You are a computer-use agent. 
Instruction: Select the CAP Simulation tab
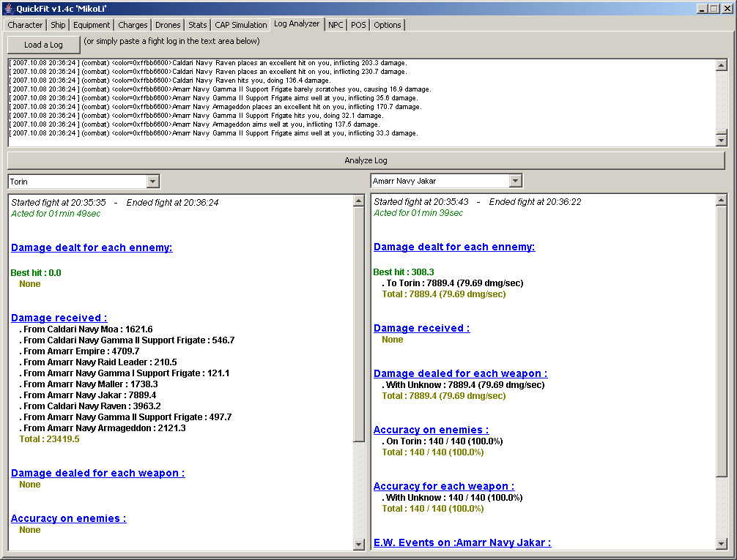click(241, 25)
